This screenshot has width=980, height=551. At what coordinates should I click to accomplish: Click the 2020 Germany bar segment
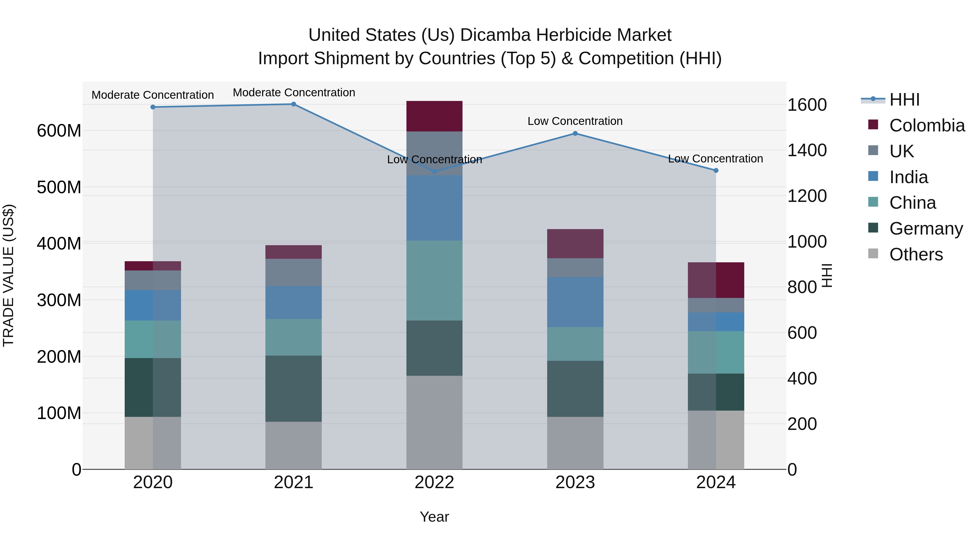[153, 387]
